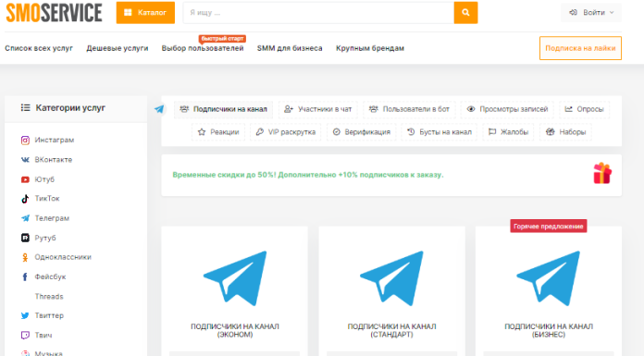Select the VIP раскрутка tab
644x356 pixels.
[285, 132]
